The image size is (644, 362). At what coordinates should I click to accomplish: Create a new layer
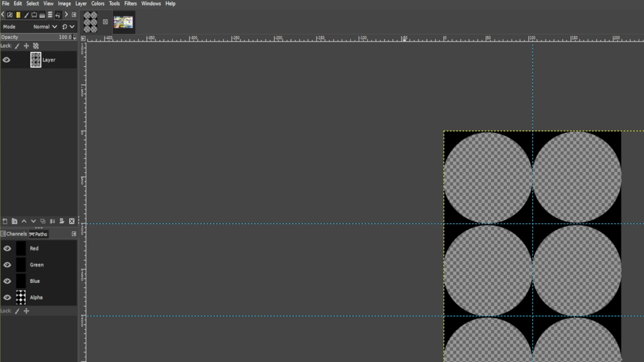point(5,221)
